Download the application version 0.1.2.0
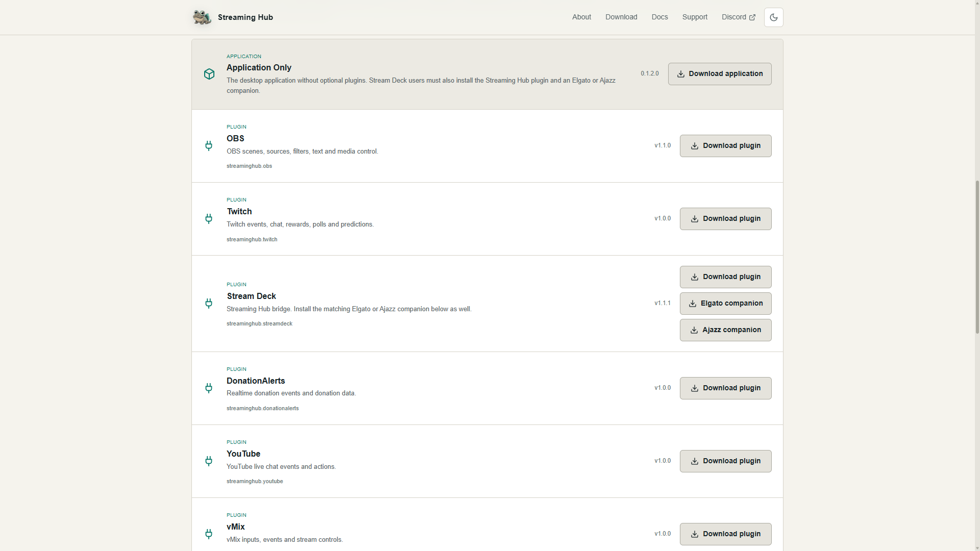The width and height of the screenshot is (980, 551). [720, 74]
